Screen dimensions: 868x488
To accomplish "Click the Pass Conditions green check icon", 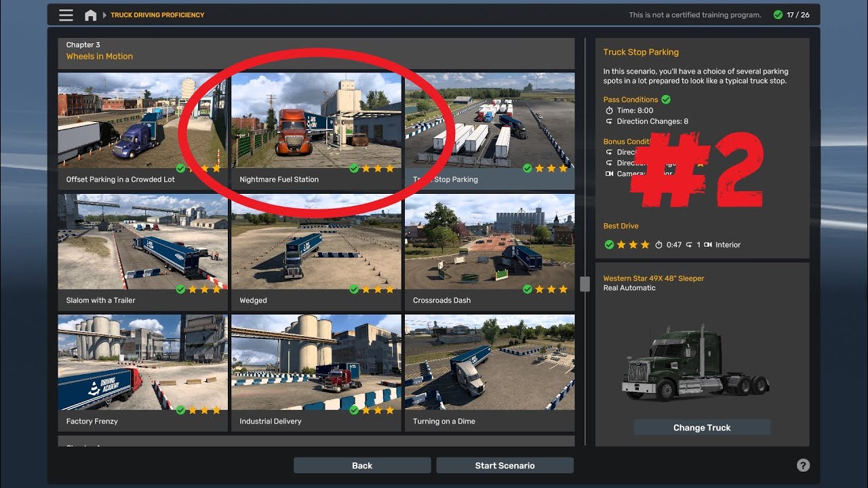I will tap(666, 100).
